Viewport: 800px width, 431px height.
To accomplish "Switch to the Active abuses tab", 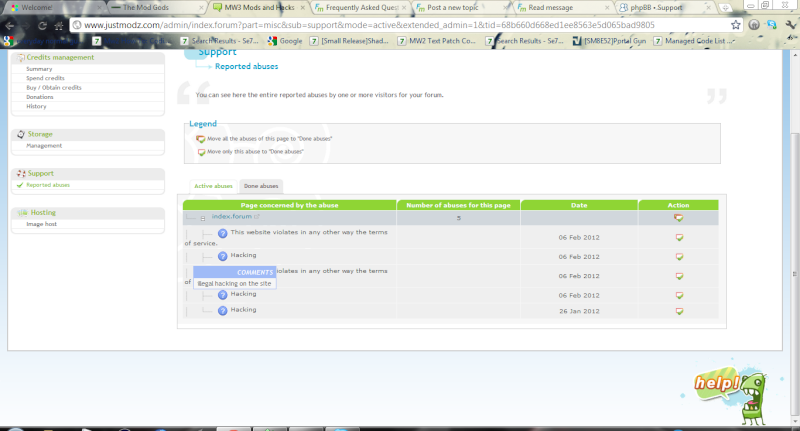I will point(213,186).
